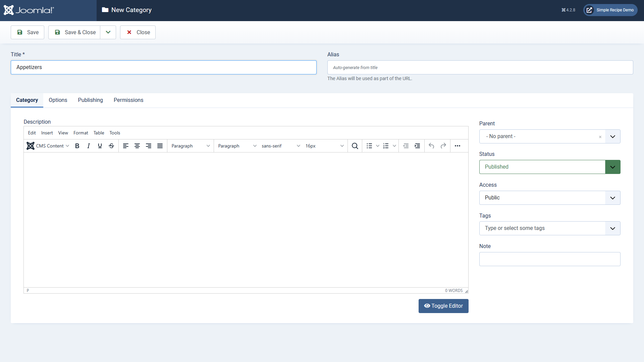Click the Save button
The height and width of the screenshot is (362, 644).
point(28,33)
